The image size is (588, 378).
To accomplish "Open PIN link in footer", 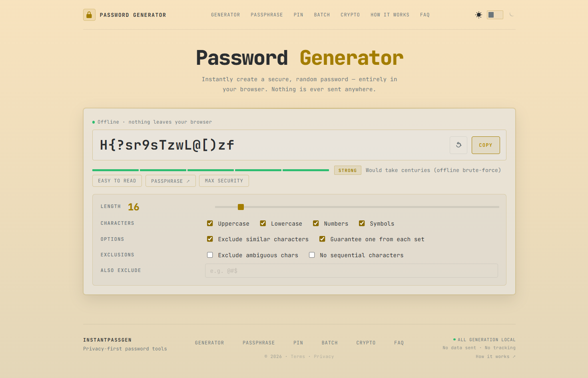I will (x=298, y=343).
